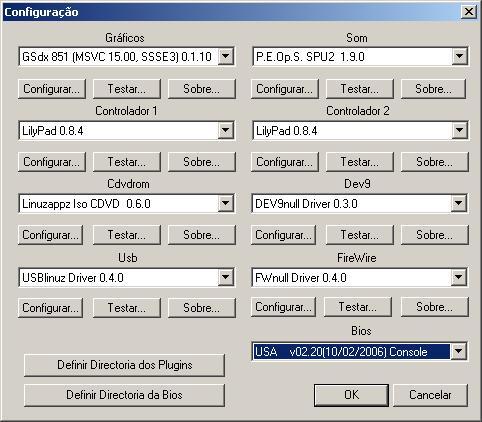482x422 pixels.
Task: Configure the Controlador 2 plugin
Action: (284, 162)
